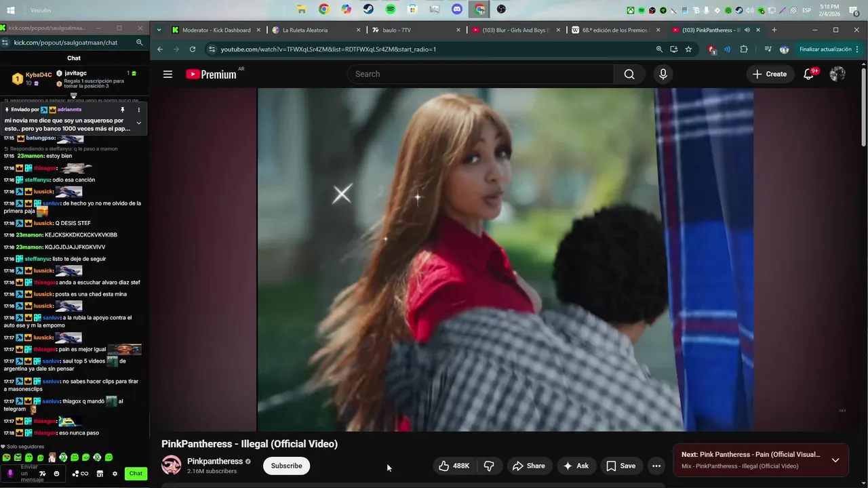This screenshot has height=488, width=868.
Task: Open Windows Start menu
Action: click(11, 10)
